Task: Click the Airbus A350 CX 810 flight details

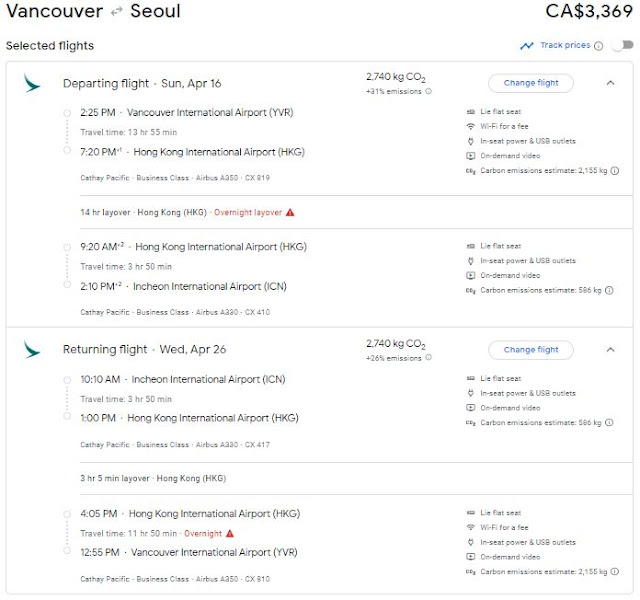Action: tap(175, 579)
